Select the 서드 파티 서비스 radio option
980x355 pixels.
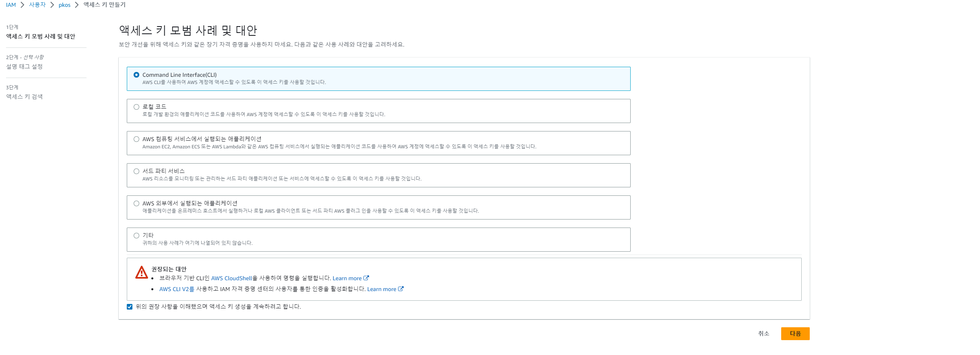(x=136, y=171)
